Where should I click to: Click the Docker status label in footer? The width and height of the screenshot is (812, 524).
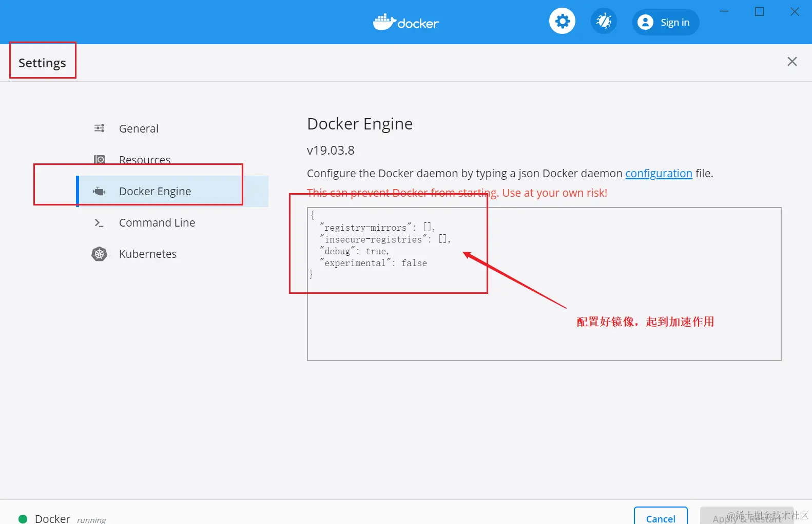52,519
